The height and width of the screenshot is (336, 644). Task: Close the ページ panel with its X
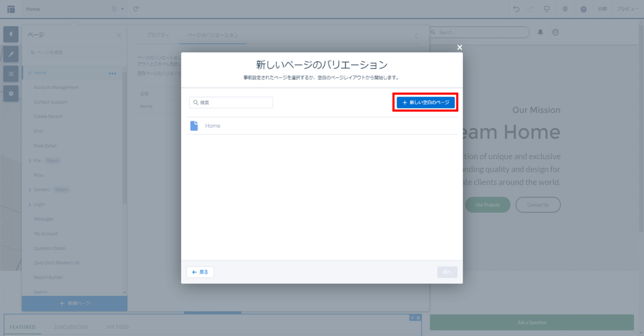[x=119, y=35]
